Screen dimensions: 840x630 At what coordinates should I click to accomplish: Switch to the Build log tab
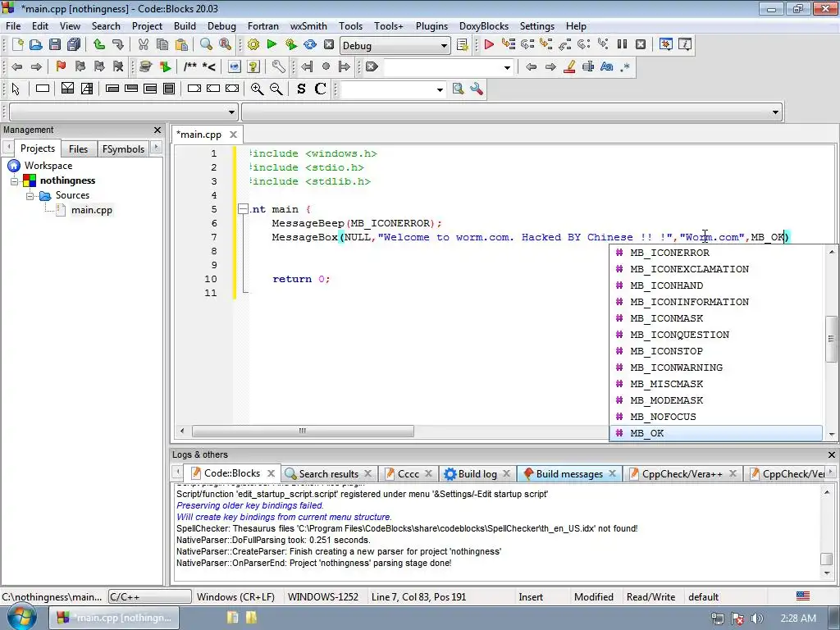pyautogui.click(x=477, y=473)
